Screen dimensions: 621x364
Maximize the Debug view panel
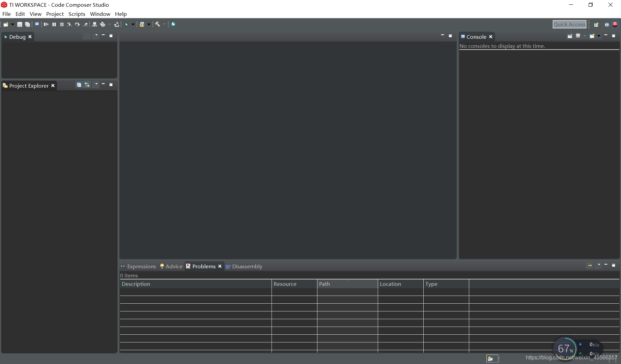[111, 35]
